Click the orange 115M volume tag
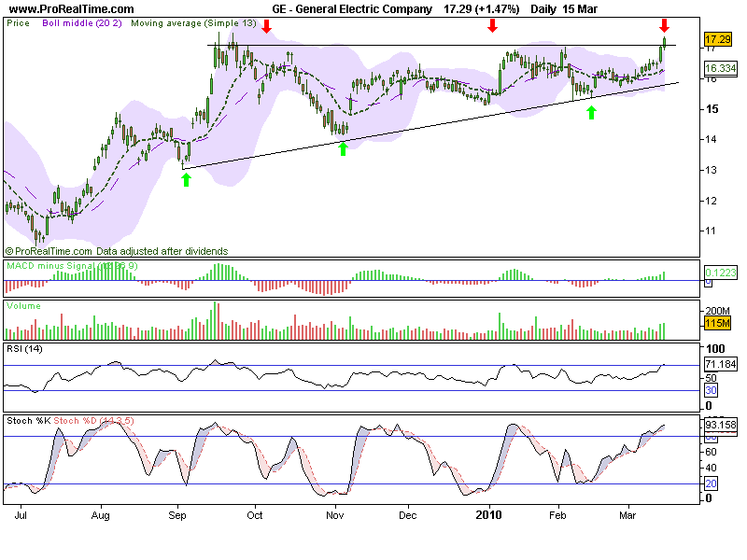This screenshot has height=560, width=747. (x=717, y=323)
